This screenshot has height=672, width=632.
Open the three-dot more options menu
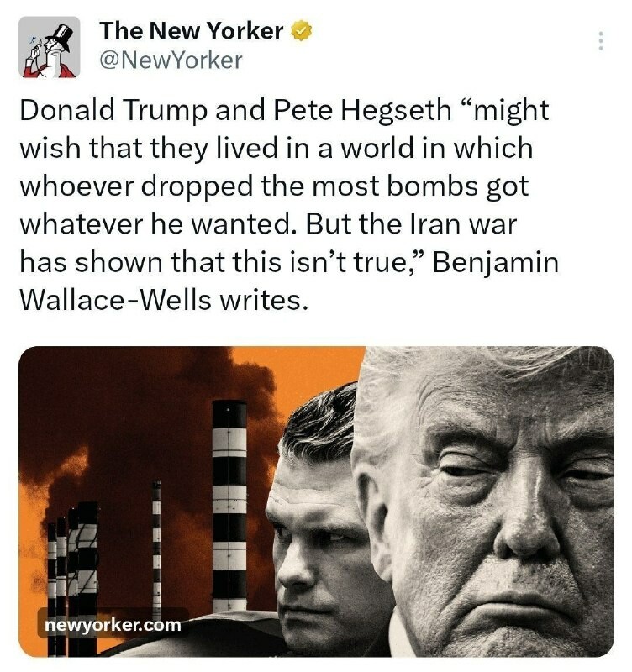click(x=600, y=40)
